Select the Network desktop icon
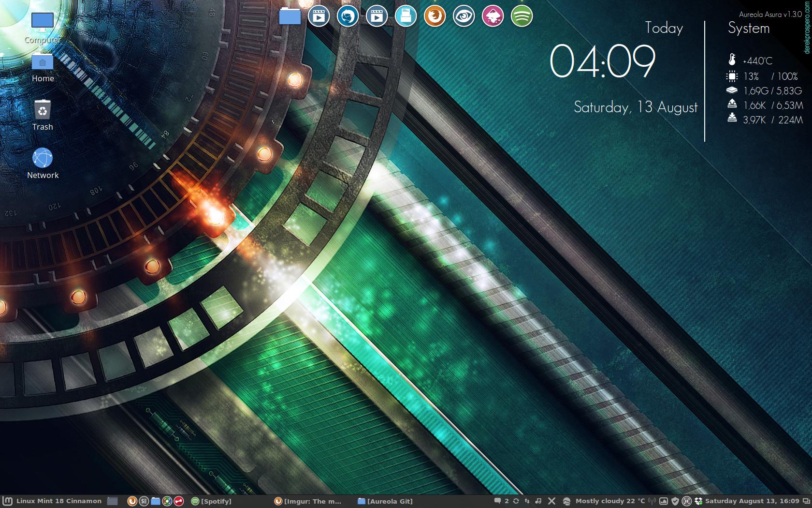The image size is (812, 508). coord(43,164)
